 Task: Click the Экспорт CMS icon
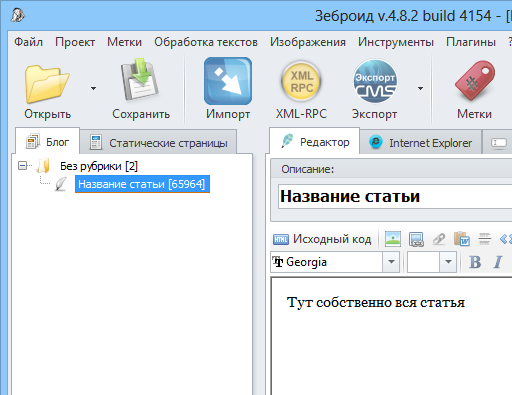(x=375, y=81)
